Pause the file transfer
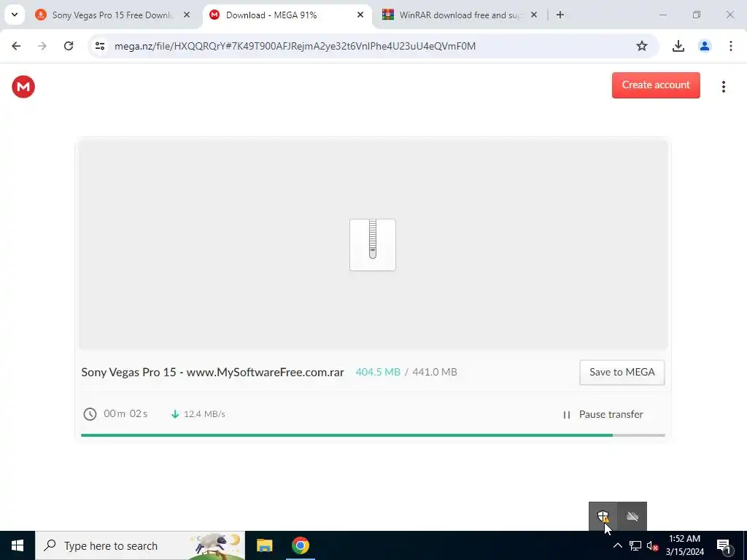747x560 pixels. pos(603,414)
